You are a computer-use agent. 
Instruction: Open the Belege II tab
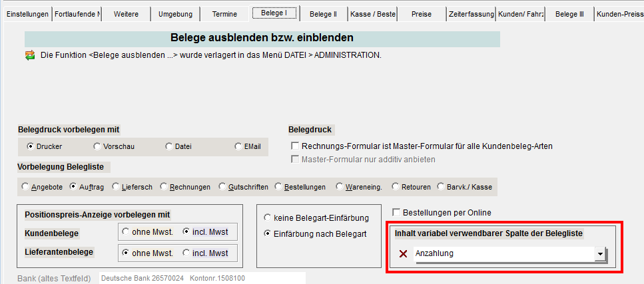[324, 14]
